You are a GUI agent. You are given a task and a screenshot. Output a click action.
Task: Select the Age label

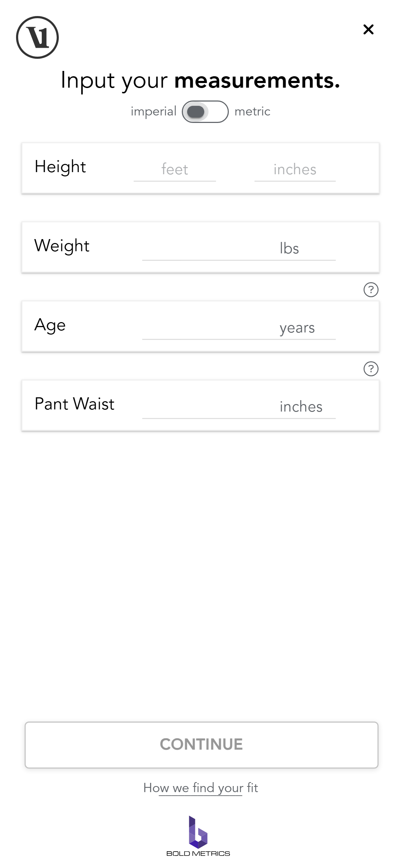[50, 325]
